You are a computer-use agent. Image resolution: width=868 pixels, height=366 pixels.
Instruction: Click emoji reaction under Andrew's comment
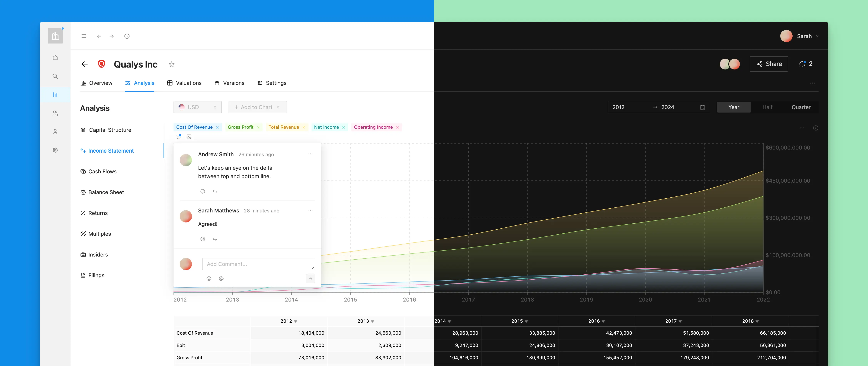click(x=203, y=191)
